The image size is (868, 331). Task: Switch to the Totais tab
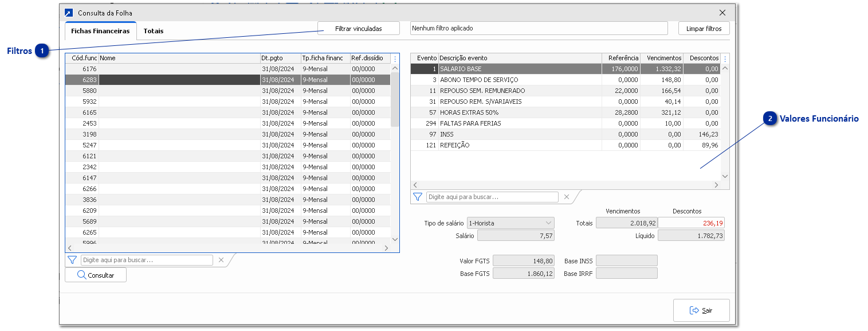(x=153, y=31)
